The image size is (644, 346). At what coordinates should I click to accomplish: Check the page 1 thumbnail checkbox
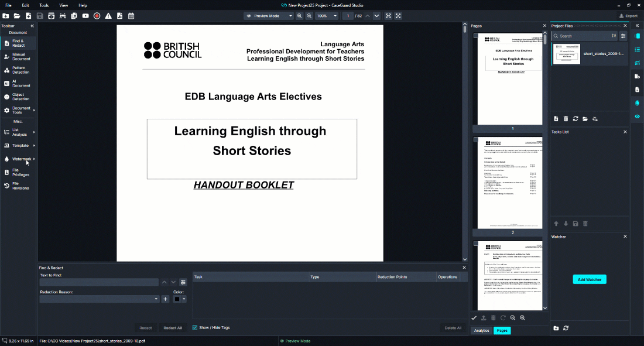click(x=475, y=36)
